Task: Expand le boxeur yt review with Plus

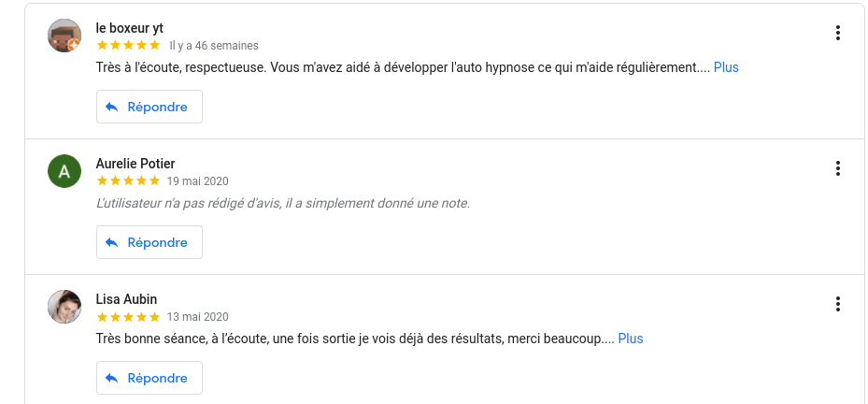Action: click(x=726, y=67)
